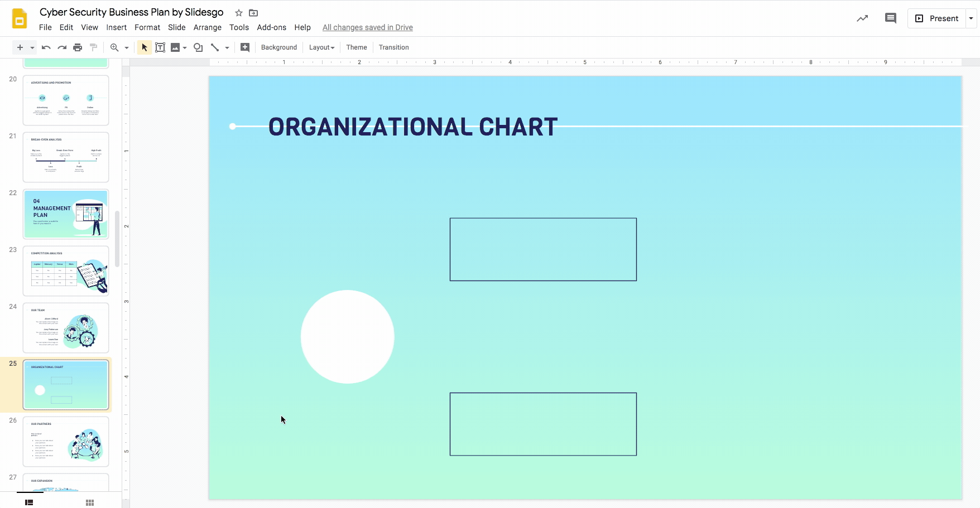The image size is (980, 508).
Task: Select the Text box tool
Action: coord(160,47)
